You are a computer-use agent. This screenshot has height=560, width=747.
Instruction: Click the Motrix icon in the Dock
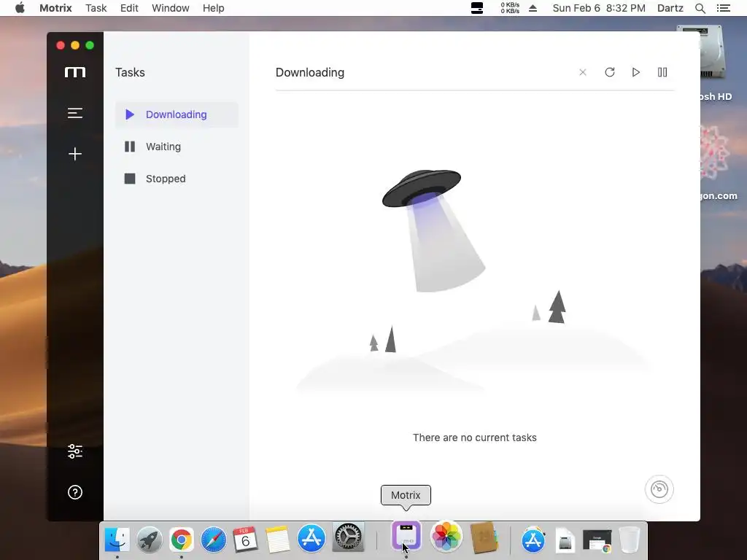click(406, 536)
